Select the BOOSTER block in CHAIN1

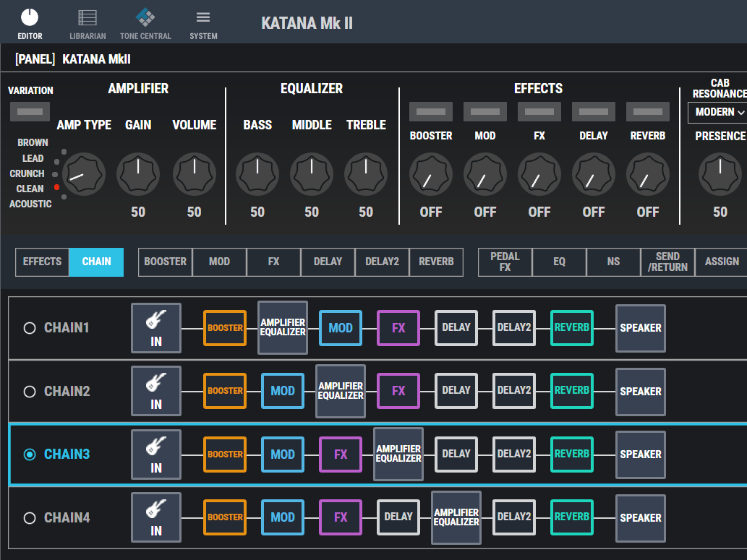pyautogui.click(x=225, y=328)
